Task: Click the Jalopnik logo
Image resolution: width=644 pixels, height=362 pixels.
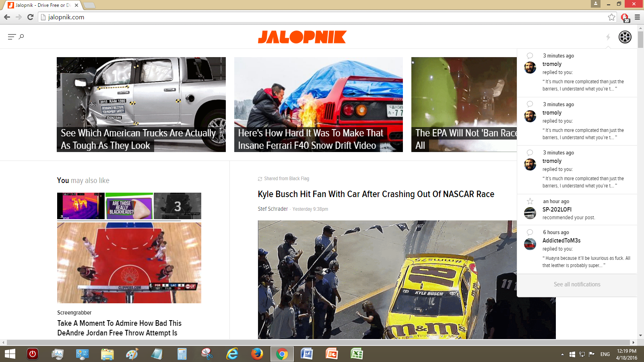Action: [x=302, y=37]
